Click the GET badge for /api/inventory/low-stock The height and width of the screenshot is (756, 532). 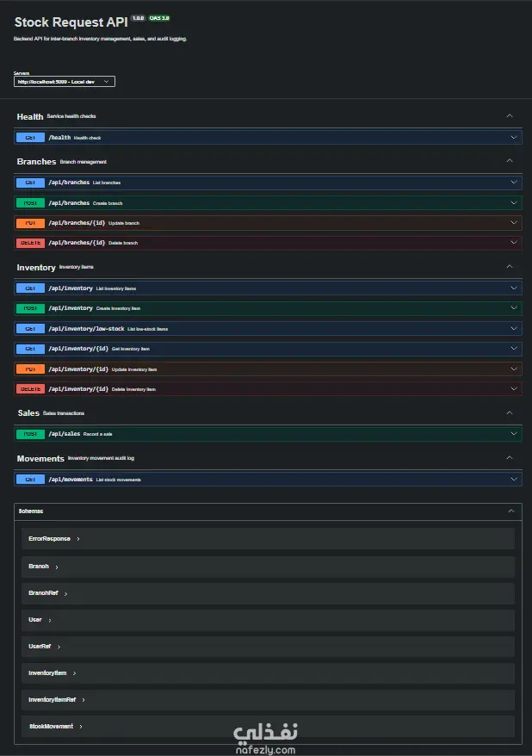coord(30,329)
